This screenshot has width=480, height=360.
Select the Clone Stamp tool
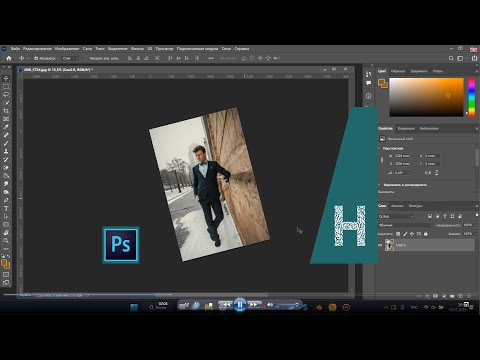point(6,151)
